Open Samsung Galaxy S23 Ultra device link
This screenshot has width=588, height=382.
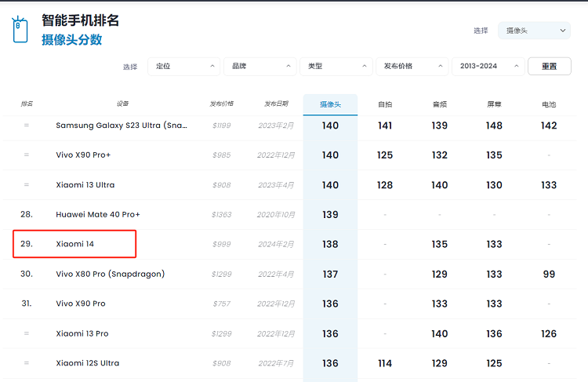tap(122, 126)
